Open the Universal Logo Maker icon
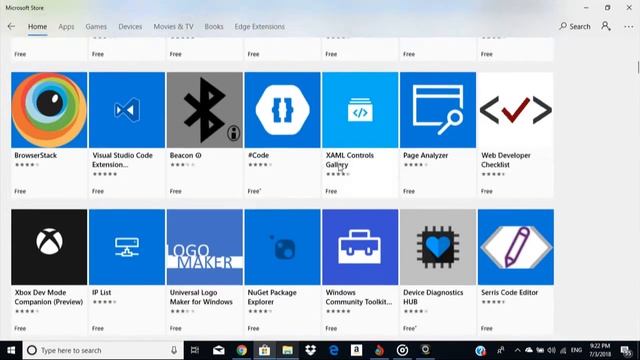 coord(204,247)
